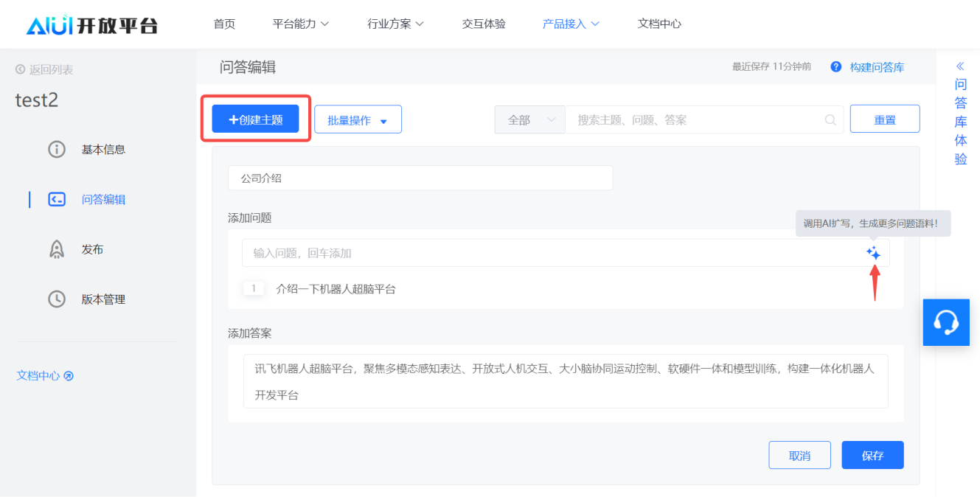Open the 交互体验 navigation item
Viewport: 980px width, 497px height.
[484, 24]
